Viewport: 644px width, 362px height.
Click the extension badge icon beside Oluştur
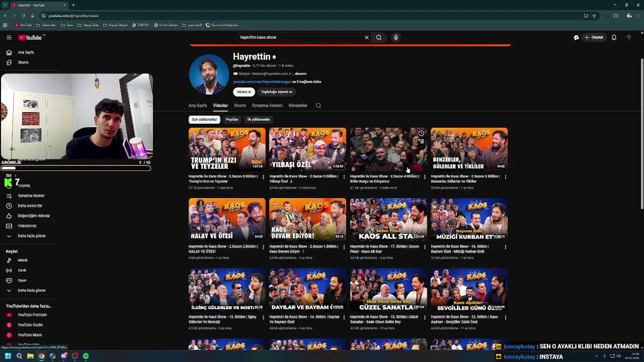(x=576, y=37)
